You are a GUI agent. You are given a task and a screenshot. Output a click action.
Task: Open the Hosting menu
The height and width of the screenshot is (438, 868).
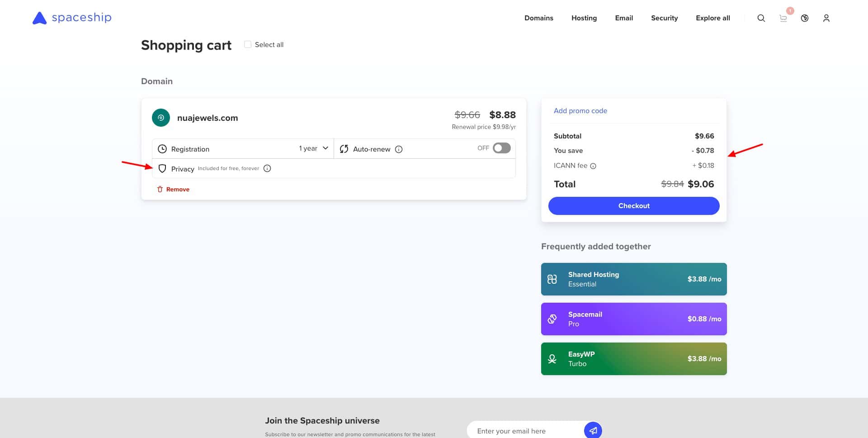click(584, 18)
